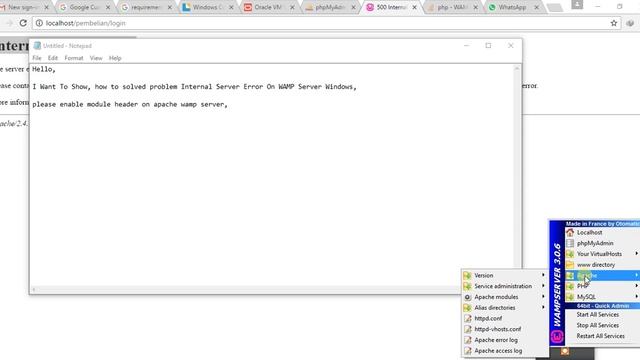Click the Notepad title bar icon
Viewport: 640px width, 360px height.
[37, 46]
